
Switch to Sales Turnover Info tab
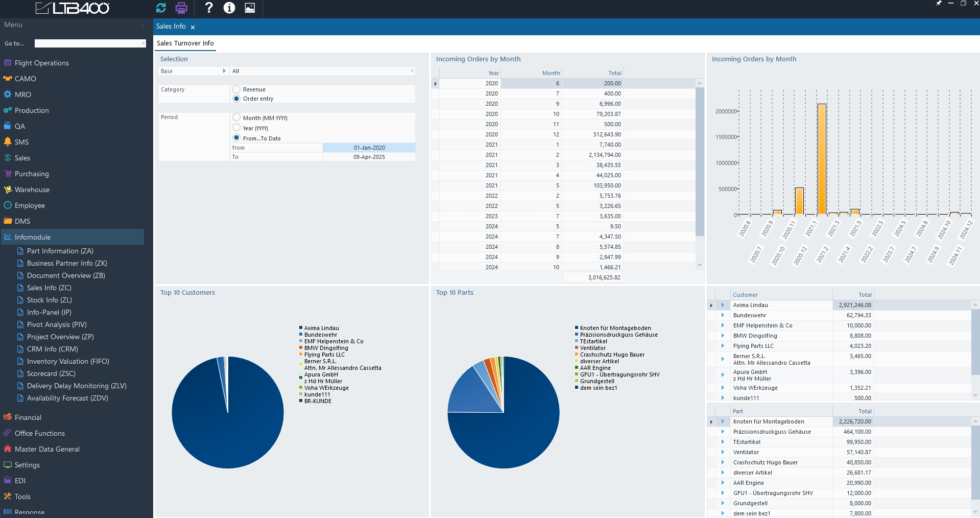coord(185,43)
